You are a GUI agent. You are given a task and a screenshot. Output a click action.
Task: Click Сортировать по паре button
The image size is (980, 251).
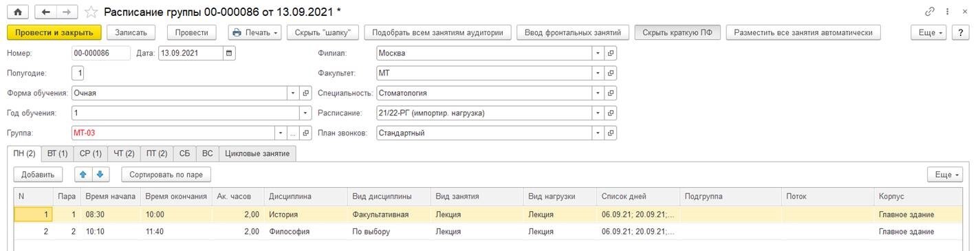[x=166, y=175]
